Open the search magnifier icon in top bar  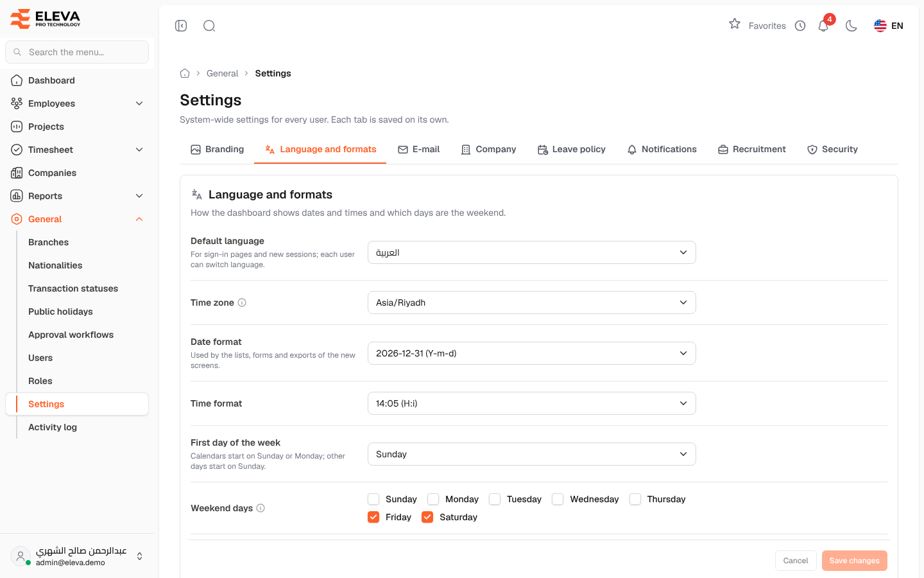pos(209,26)
